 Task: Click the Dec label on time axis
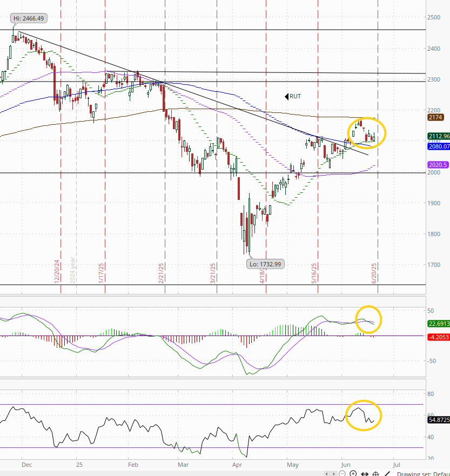coord(26,465)
